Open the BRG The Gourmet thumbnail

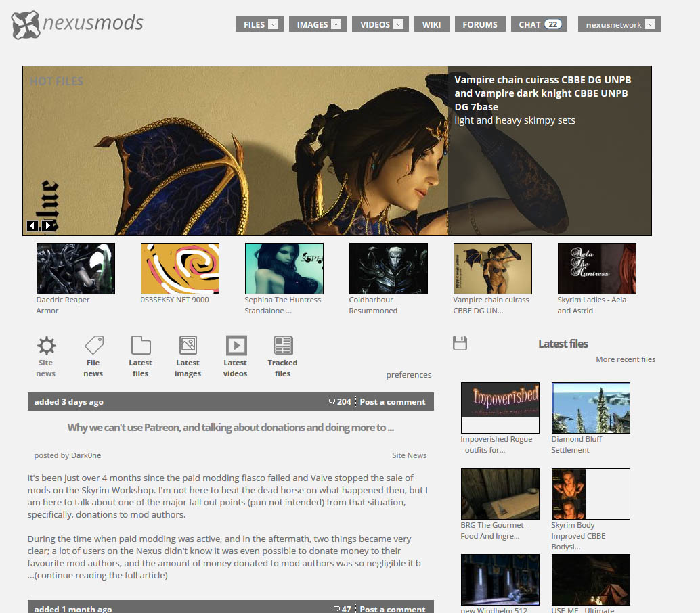tap(500, 494)
